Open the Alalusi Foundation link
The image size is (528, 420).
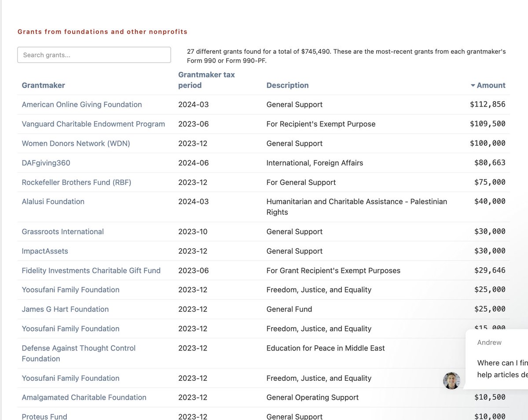(x=53, y=202)
